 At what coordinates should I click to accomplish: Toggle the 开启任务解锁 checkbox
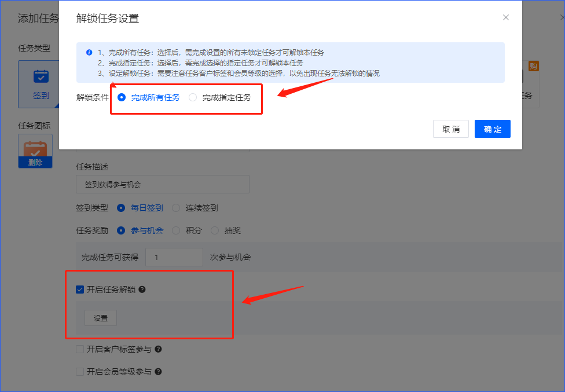(x=80, y=290)
